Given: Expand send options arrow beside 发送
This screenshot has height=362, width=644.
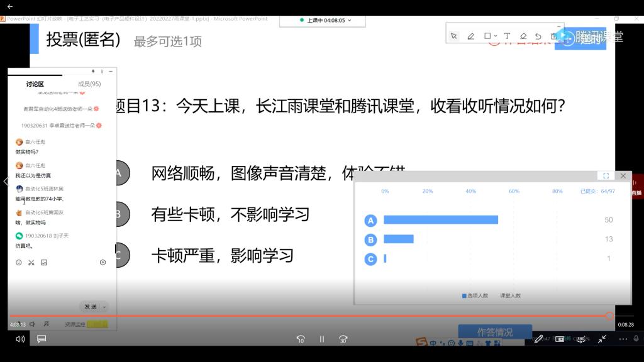Looking at the screenshot, I should [104, 307].
